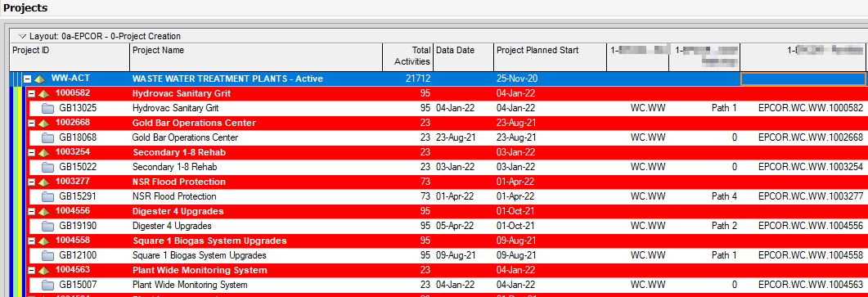Click the Path 2 cell in Digester row

tap(724, 226)
